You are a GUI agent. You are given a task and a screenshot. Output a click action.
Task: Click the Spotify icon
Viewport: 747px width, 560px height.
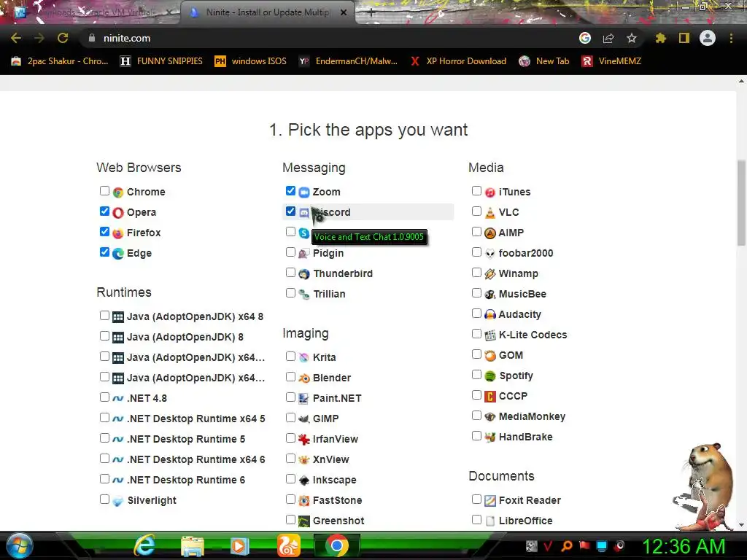coord(490,376)
